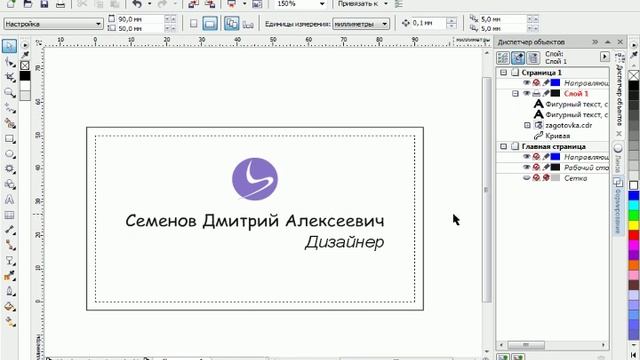Click the Save (floppy disk) icon

44,4
